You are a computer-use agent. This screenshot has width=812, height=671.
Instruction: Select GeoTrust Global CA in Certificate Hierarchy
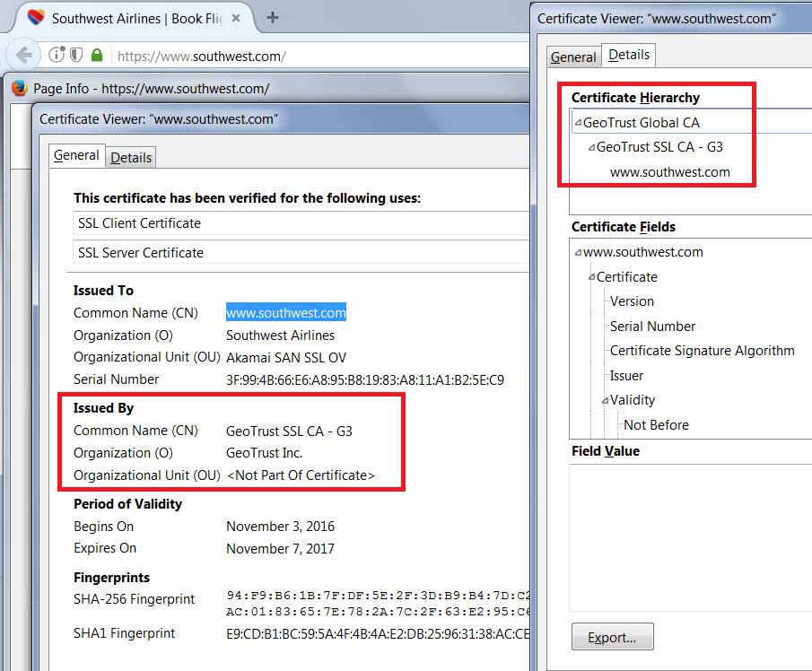pos(642,123)
